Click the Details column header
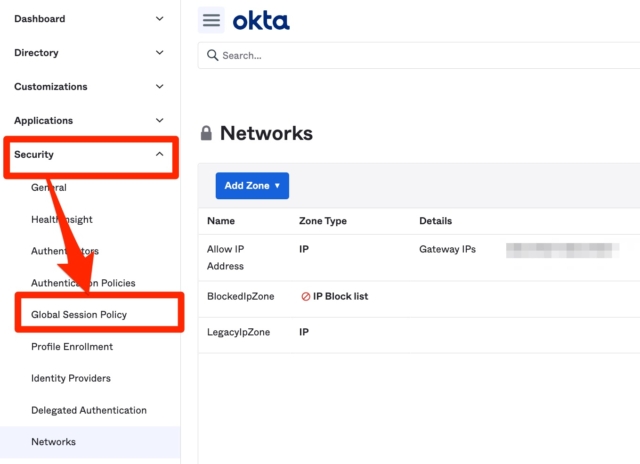Viewport: 640px width, 464px height. [436, 221]
